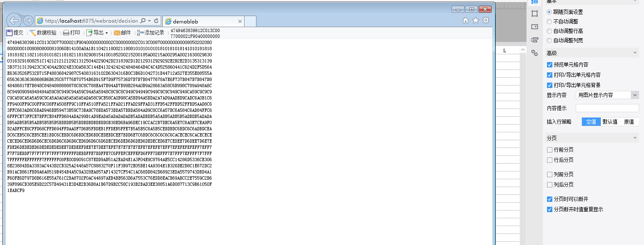Click the 打印 print button
Viewport: 644px width, 245px height.
tap(72, 33)
